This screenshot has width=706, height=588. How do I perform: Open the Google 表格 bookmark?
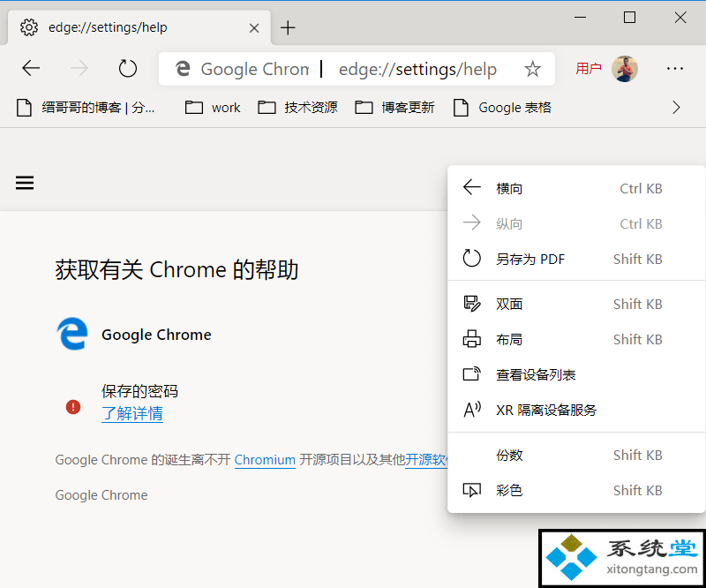(502, 108)
